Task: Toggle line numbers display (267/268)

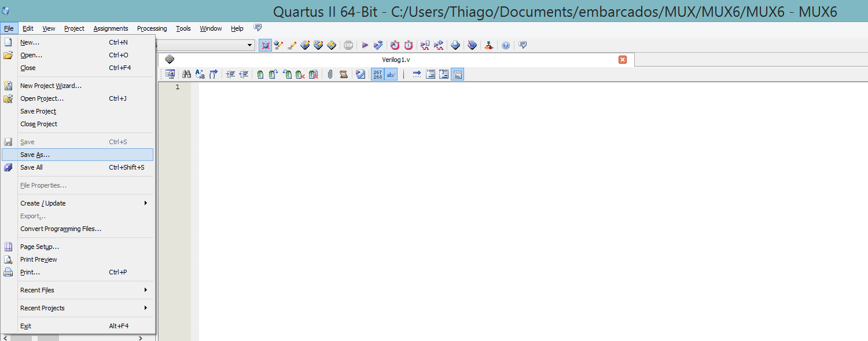Action: (x=377, y=74)
